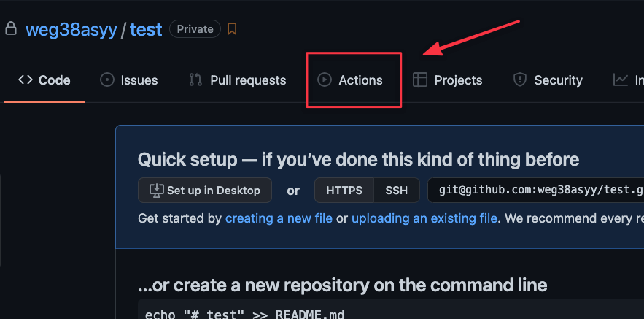Click the Quick setup heading text
Image resolution: width=644 pixels, height=319 pixels.
coord(358,159)
